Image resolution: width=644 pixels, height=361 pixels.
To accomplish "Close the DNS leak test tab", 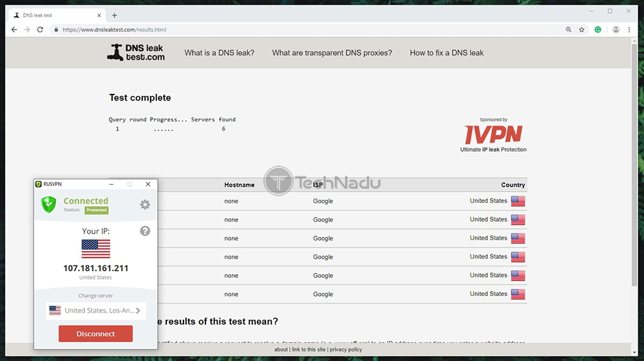I will tap(99, 15).
